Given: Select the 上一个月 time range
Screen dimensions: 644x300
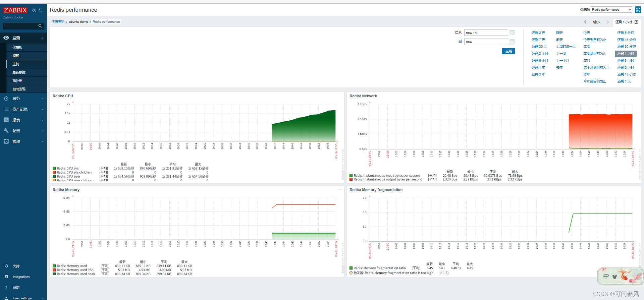Looking at the screenshot, I should click(x=562, y=61).
